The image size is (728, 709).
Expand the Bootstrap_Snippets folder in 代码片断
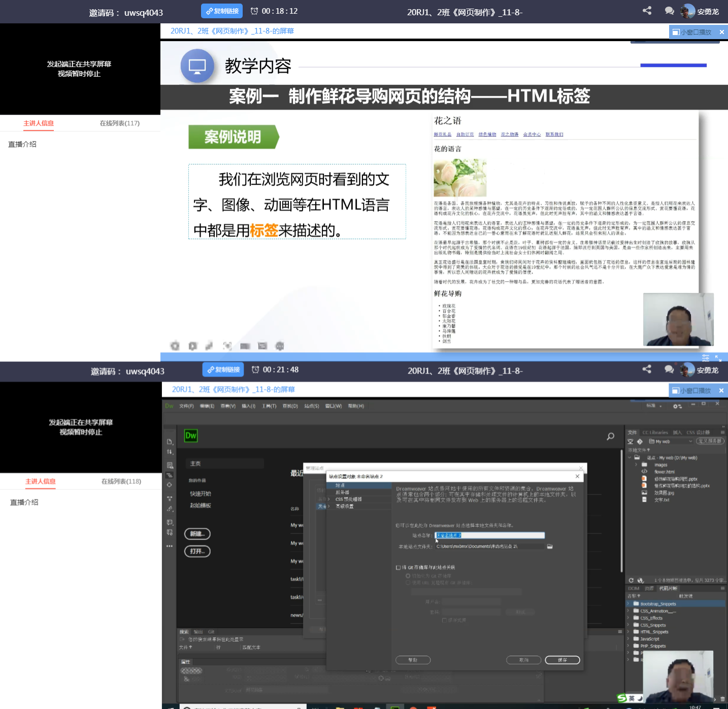pos(628,604)
